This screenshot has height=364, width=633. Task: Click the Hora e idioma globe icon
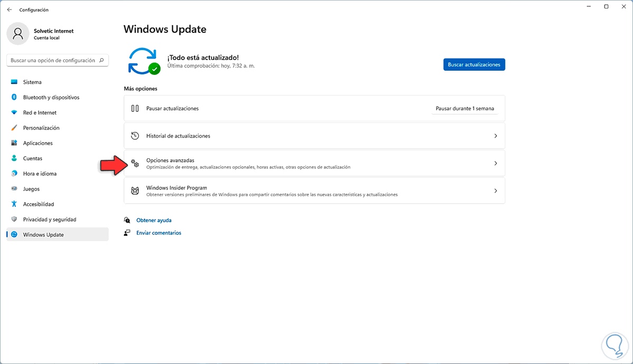click(14, 174)
